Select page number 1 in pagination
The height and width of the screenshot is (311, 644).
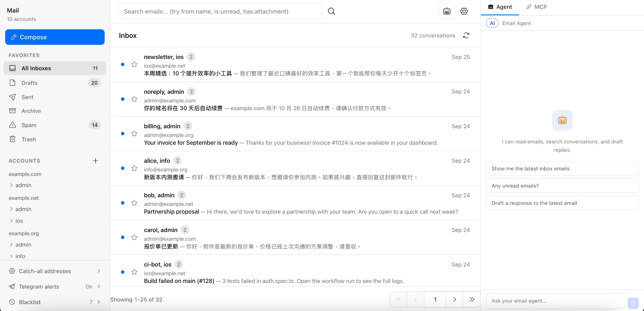(435, 299)
